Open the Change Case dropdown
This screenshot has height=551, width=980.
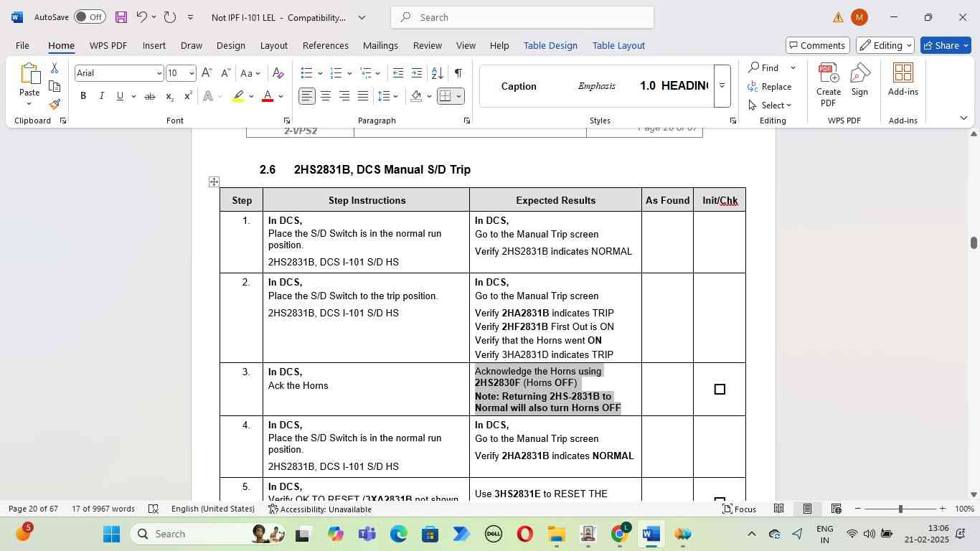(250, 73)
